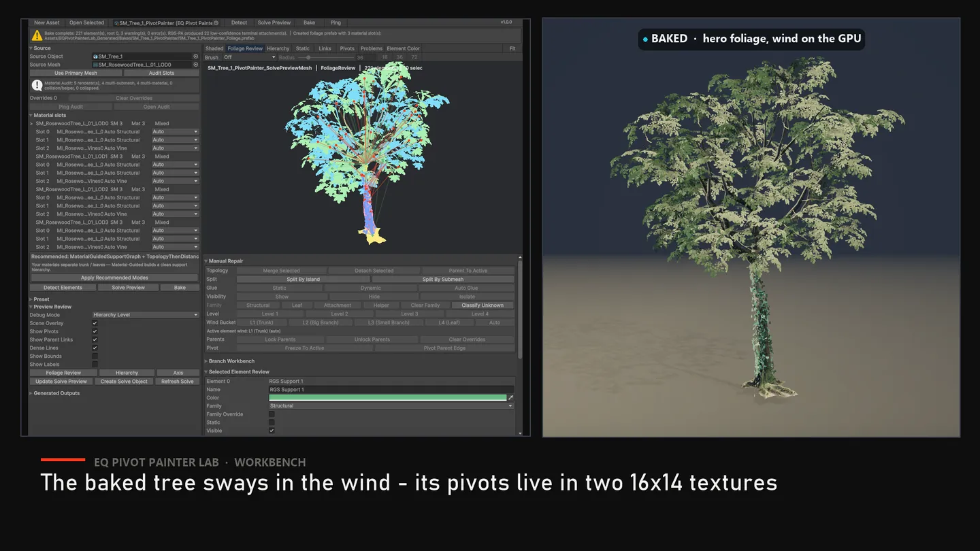Click Create Solve Object
Screen dimensions: 980x551
coord(124,382)
